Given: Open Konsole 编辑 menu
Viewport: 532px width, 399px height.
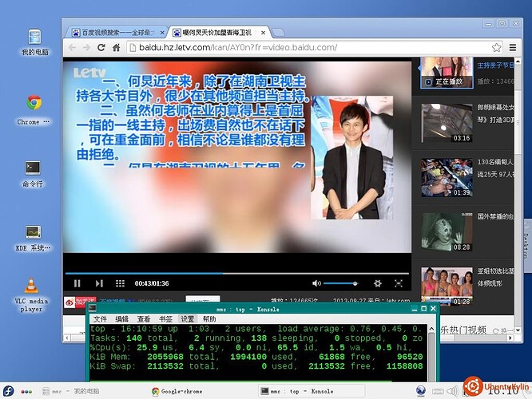Looking at the screenshot, I should click(121, 319).
